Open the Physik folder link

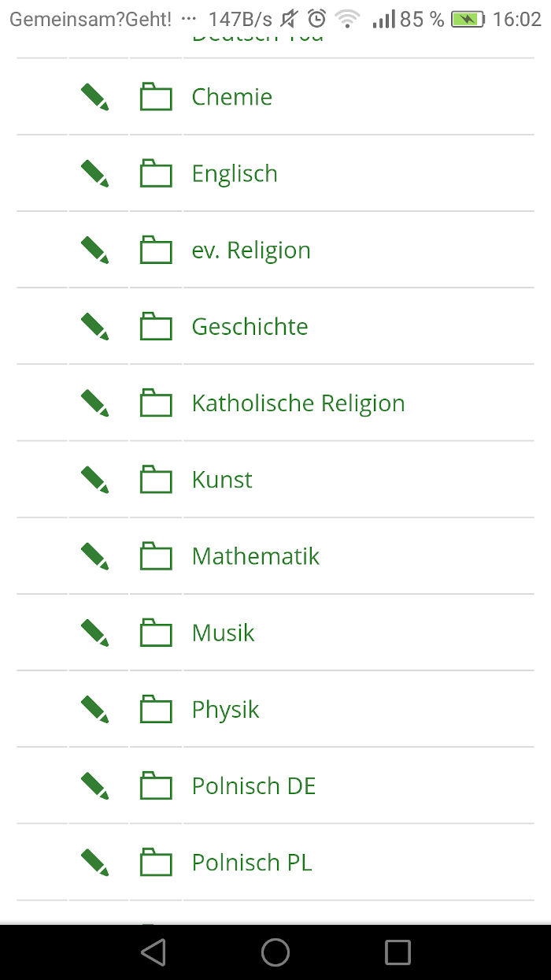coord(226,710)
